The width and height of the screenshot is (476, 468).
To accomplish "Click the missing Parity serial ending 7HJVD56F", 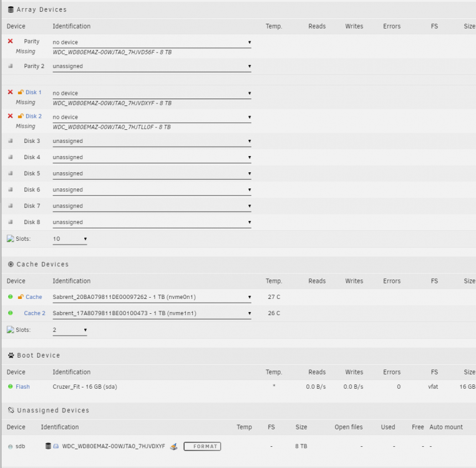I will coord(112,52).
